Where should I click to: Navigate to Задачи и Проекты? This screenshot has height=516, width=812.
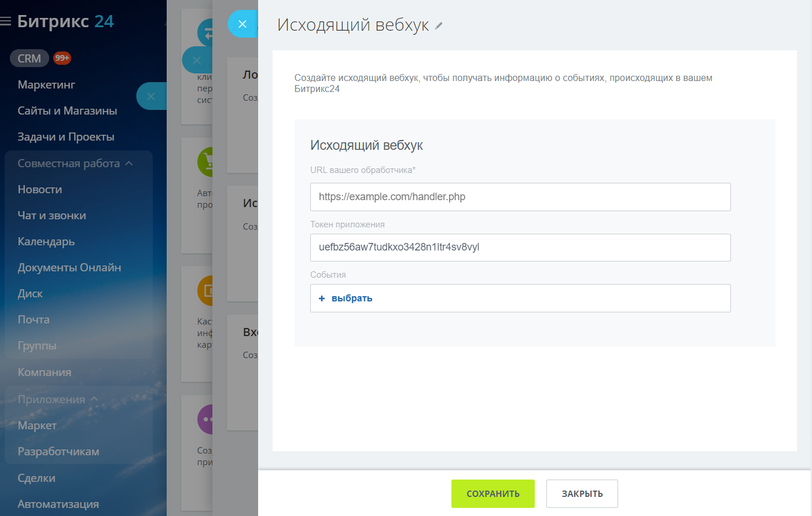(66, 137)
